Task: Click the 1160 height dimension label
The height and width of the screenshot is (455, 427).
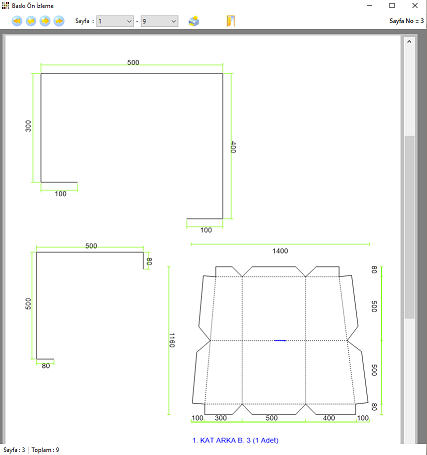Action: 172,340
